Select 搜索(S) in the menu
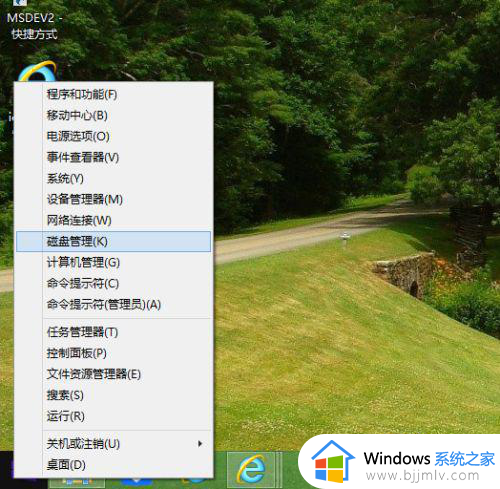The image size is (500, 489). click(x=113, y=395)
